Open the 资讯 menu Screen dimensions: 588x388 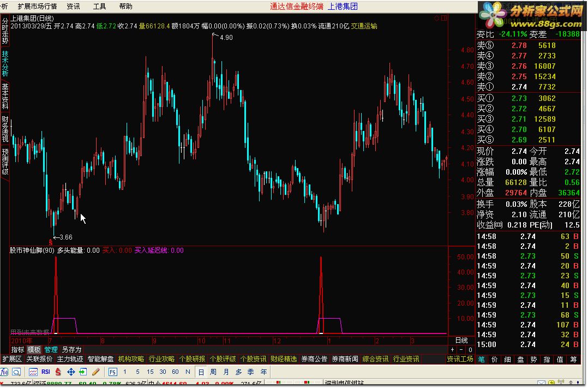73,7
